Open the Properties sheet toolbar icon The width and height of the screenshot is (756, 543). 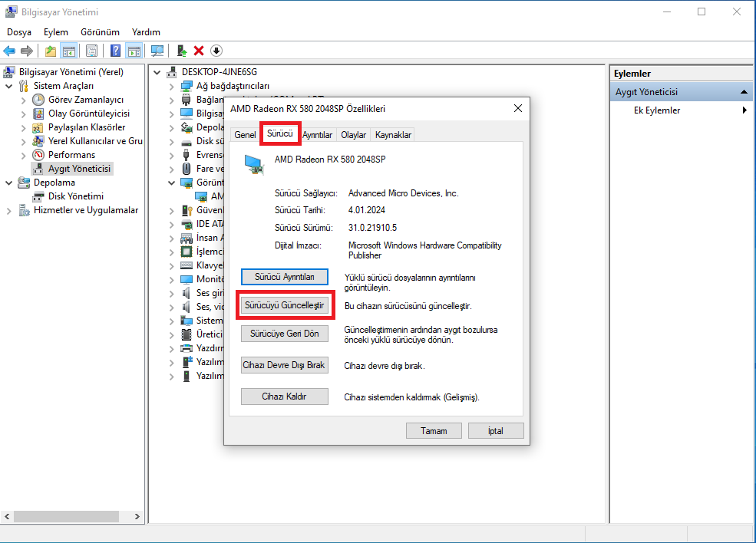[x=91, y=51]
